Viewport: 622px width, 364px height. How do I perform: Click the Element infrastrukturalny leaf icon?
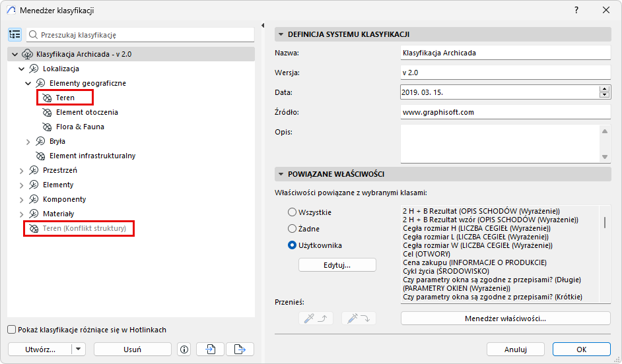click(x=40, y=156)
